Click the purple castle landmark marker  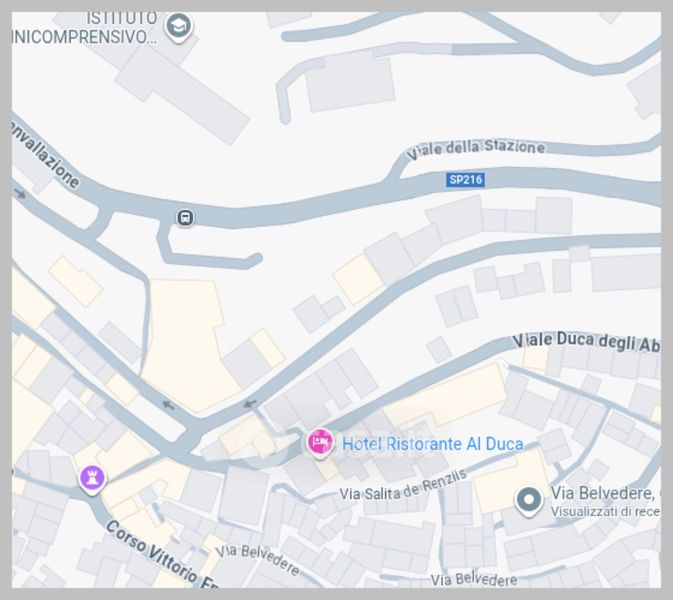(x=92, y=478)
